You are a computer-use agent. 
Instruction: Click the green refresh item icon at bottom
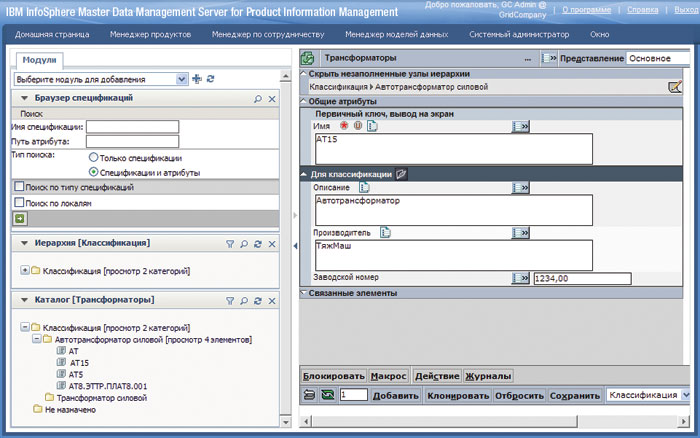(328, 395)
